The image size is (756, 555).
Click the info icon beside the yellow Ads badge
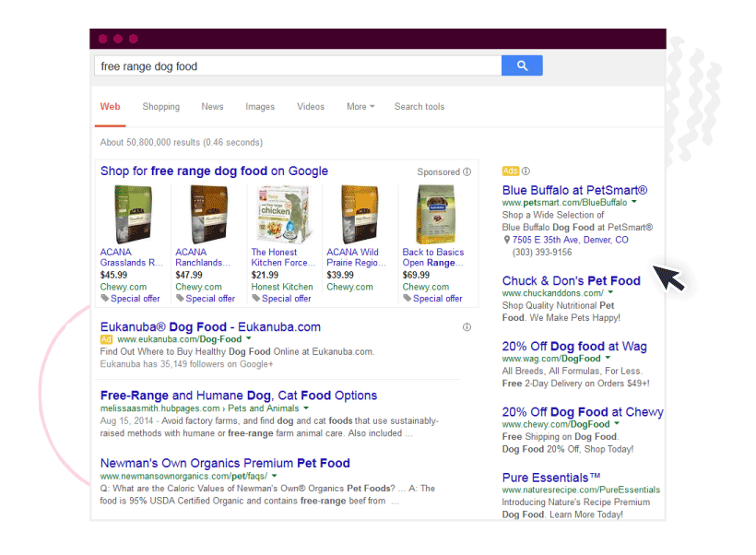(526, 171)
